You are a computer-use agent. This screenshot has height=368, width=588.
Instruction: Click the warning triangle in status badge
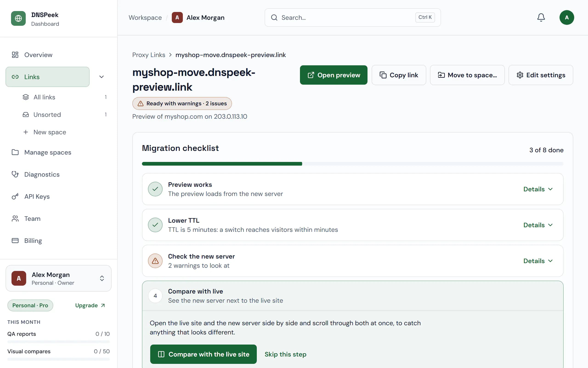click(x=140, y=103)
